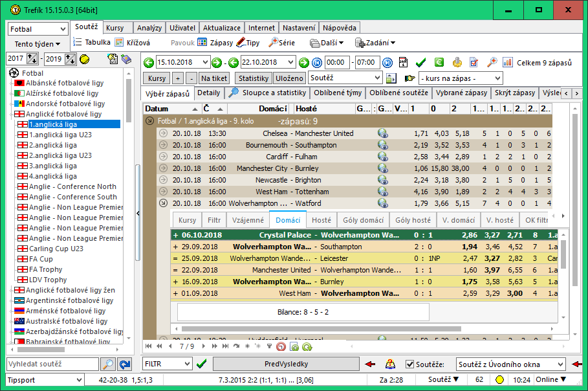The width and height of the screenshot is (588, 391).
Task: Click search magnifier beside Vyhledat soutěž
Action: click(108, 364)
